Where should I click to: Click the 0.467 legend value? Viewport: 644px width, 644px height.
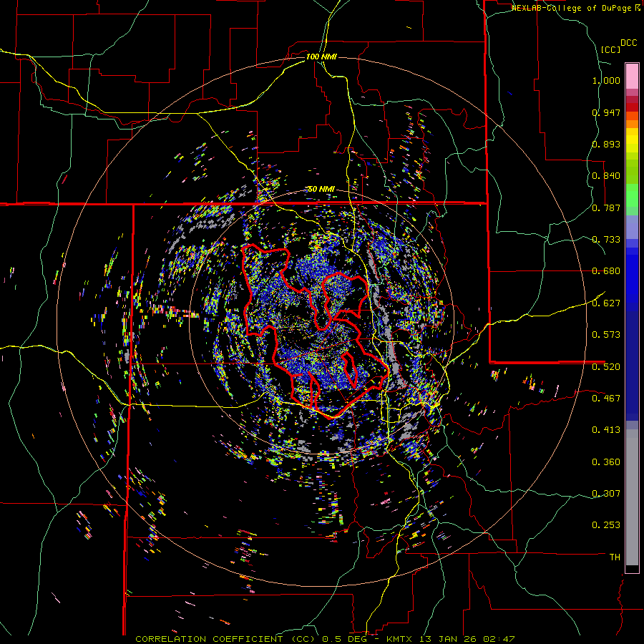(606, 399)
